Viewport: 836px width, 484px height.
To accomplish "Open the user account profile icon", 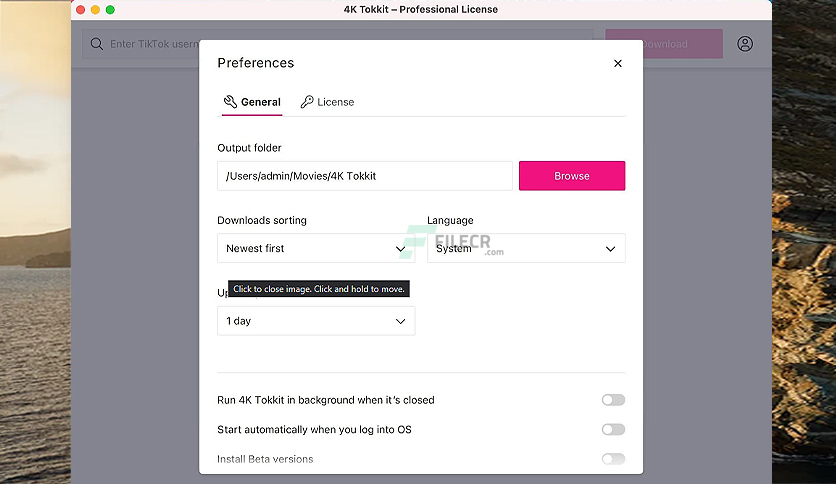I will (x=745, y=44).
